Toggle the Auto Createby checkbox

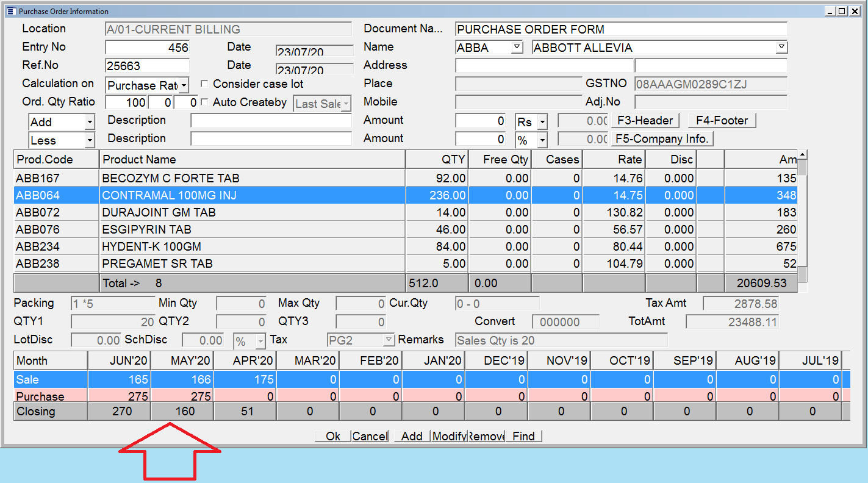(x=204, y=102)
